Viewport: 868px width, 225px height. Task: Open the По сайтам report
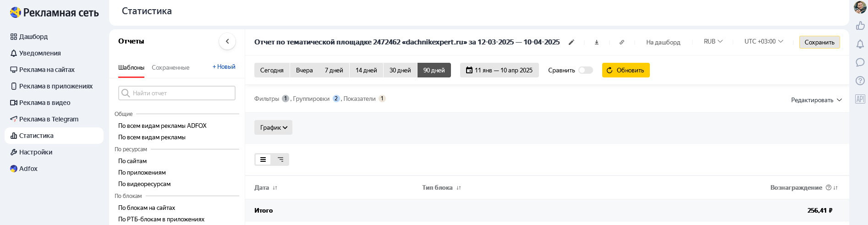click(x=132, y=161)
